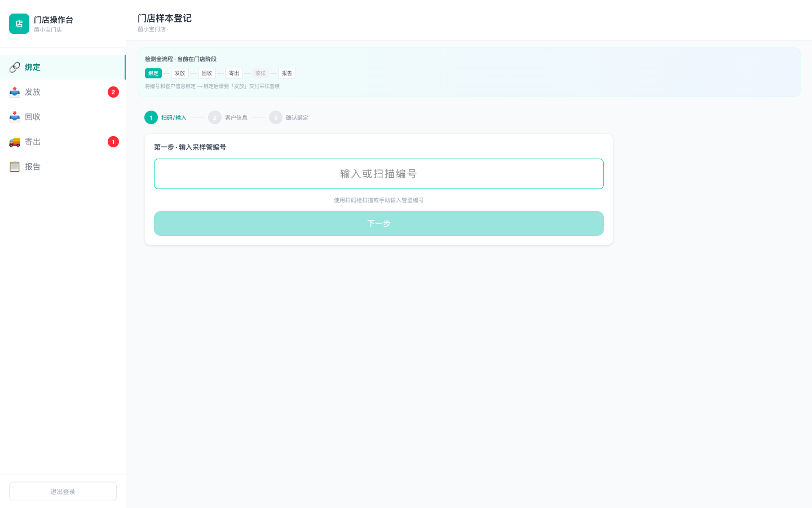
Task: Click step 2 circle for 客户信息
Action: coord(215,117)
